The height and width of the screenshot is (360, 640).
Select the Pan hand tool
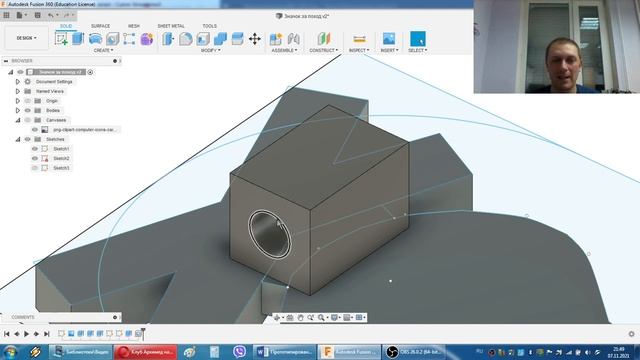pyautogui.click(x=300, y=318)
